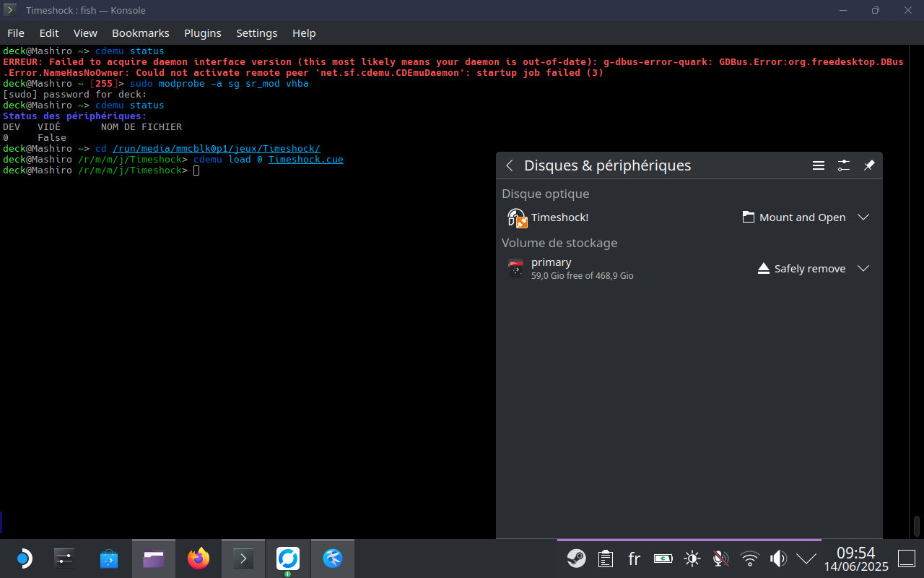Open the View menu

click(x=85, y=33)
